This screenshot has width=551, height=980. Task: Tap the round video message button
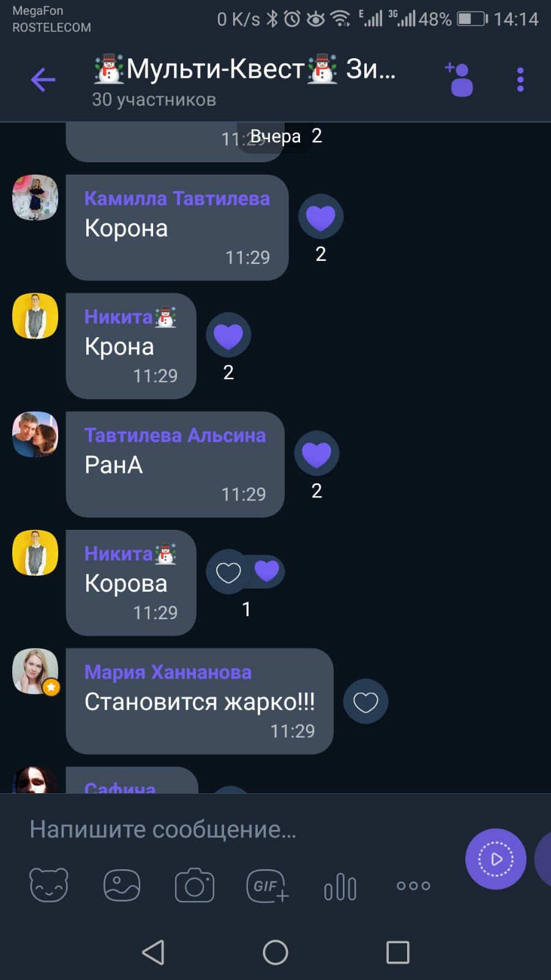pyautogui.click(x=496, y=859)
